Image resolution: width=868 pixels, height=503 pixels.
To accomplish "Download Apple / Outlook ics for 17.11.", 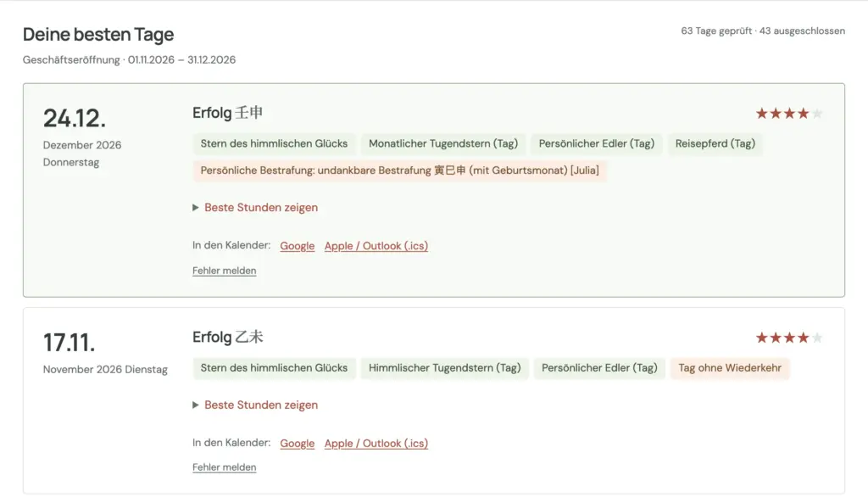I will click(x=376, y=443).
